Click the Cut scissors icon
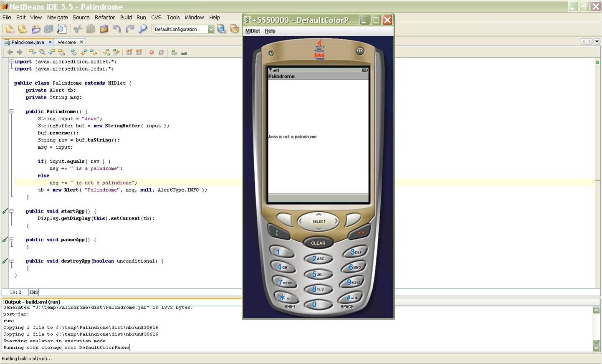602x364 pixels. 78,29
